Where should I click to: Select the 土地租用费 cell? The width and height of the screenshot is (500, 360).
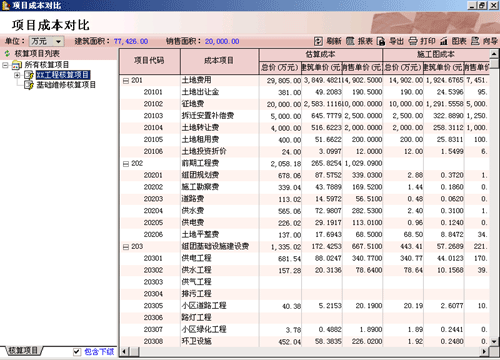[x=220, y=139]
